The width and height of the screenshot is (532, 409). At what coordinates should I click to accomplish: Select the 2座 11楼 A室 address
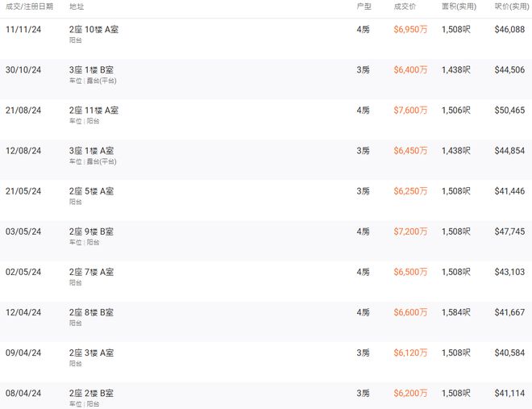click(x=94, y=111)
